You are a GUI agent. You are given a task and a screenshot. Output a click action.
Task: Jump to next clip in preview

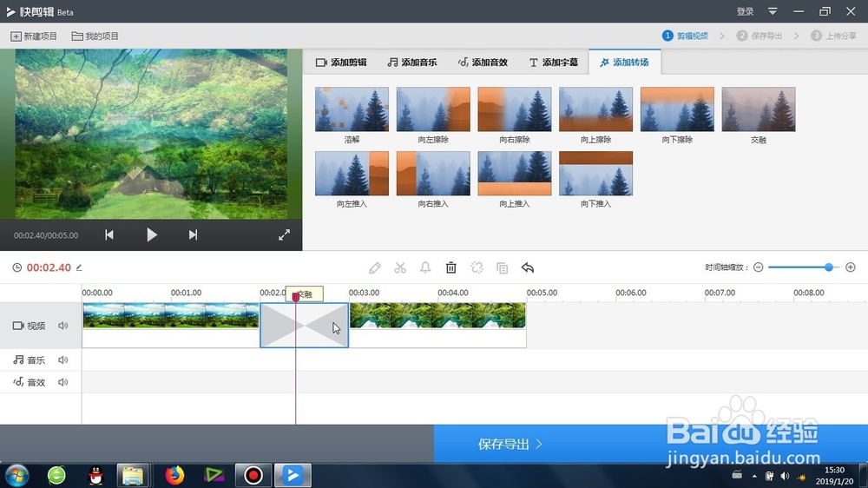[193, 234]
